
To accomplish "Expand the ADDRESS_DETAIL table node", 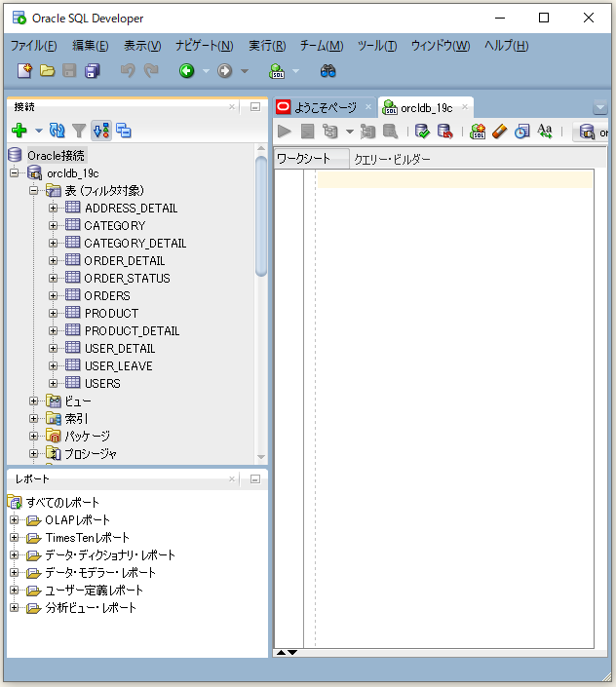I will click(53, 209).
